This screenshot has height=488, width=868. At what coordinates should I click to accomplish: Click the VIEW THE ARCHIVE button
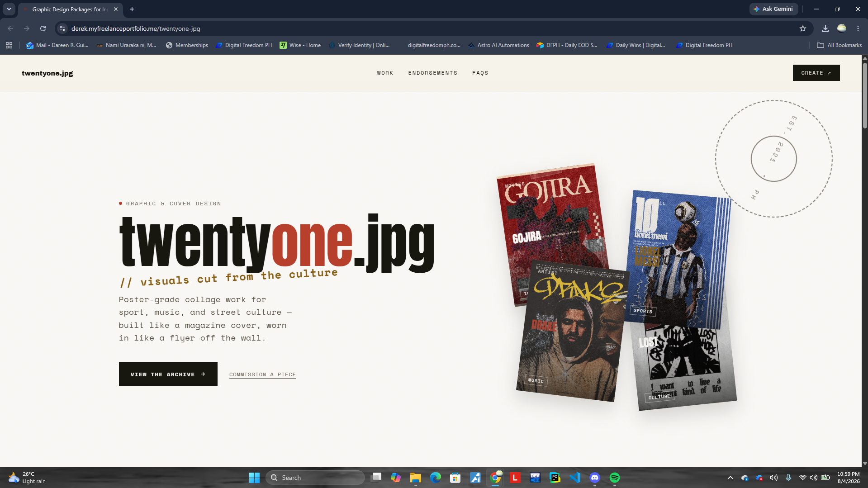tap(168, 374)
